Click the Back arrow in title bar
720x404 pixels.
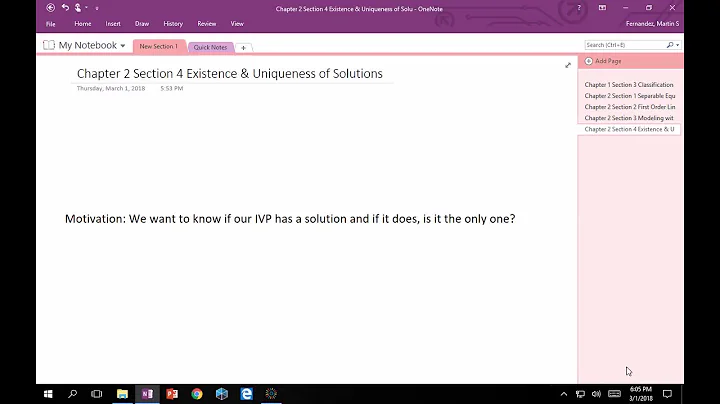51,8
